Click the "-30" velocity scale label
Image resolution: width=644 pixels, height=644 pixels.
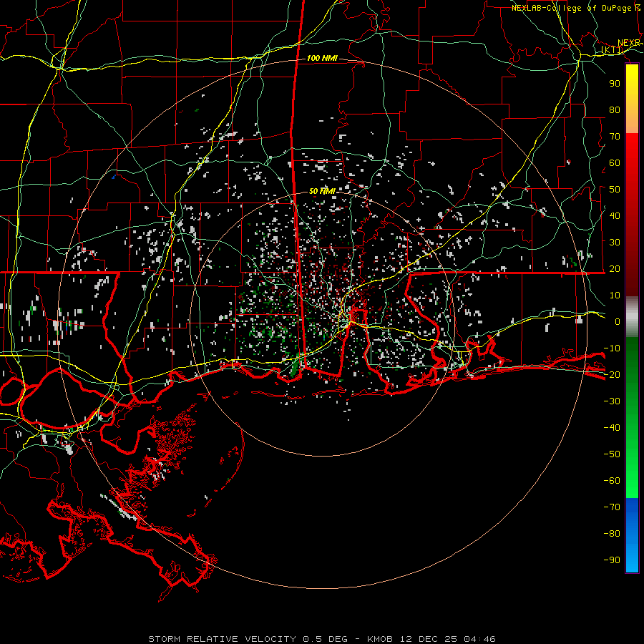[612, 401]
